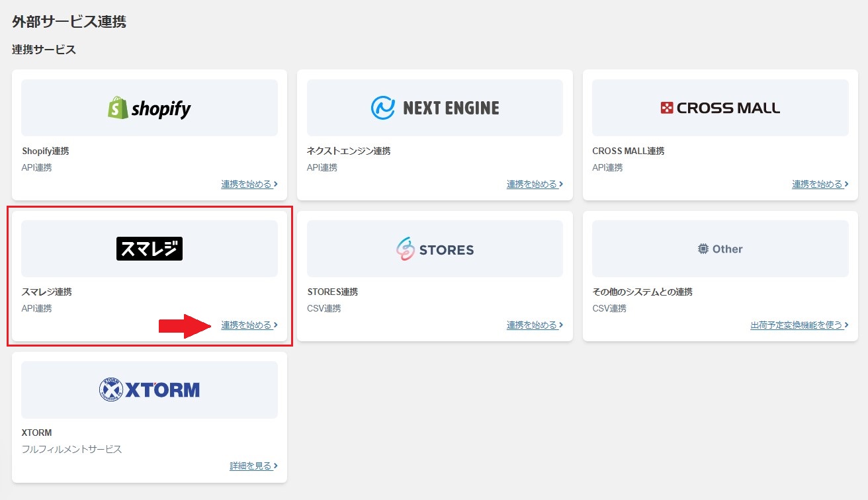Click the 連携サービス section heading

44,50
